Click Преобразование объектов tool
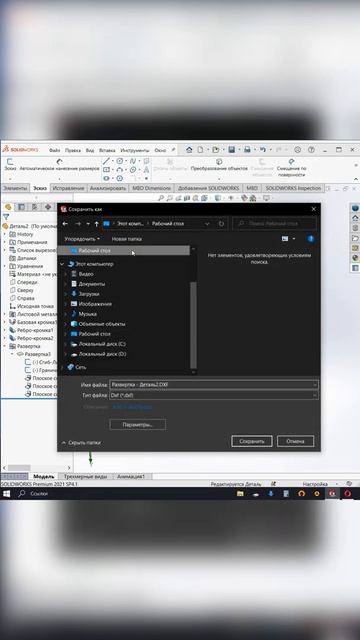 tap(219, 165)
